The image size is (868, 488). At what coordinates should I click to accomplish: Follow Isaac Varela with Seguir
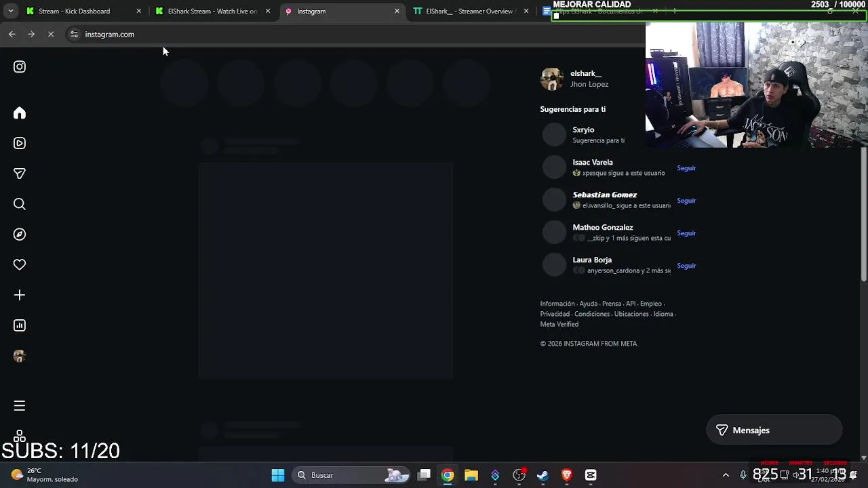(686, 168)
